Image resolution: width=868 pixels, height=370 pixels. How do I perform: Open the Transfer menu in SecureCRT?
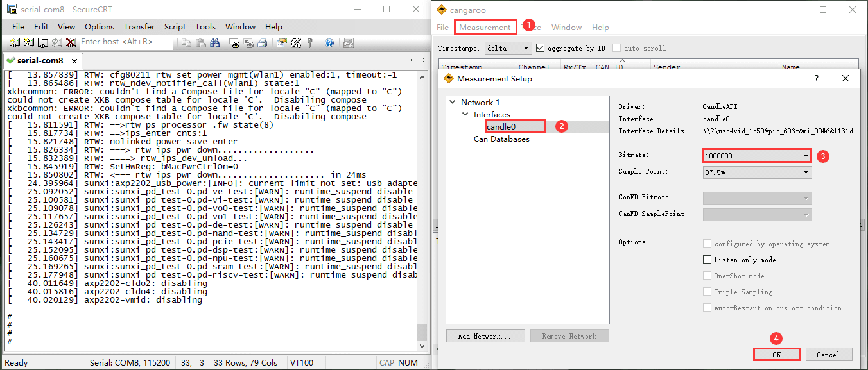(139, 26)
